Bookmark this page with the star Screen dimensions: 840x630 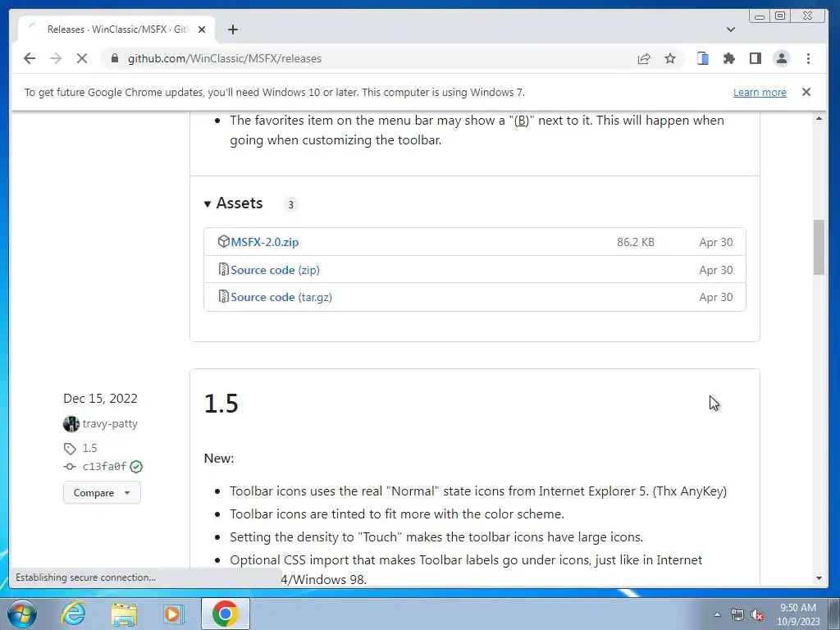(x=670, y=58)
